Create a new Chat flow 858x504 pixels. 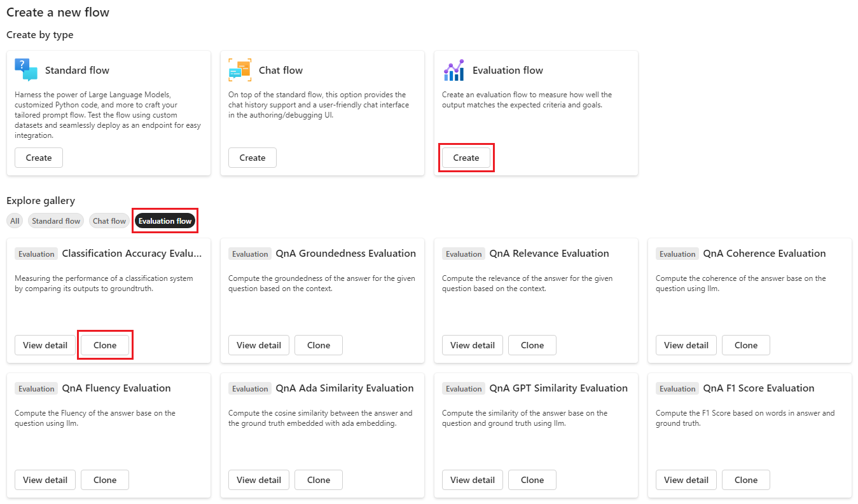coord(253,158)
